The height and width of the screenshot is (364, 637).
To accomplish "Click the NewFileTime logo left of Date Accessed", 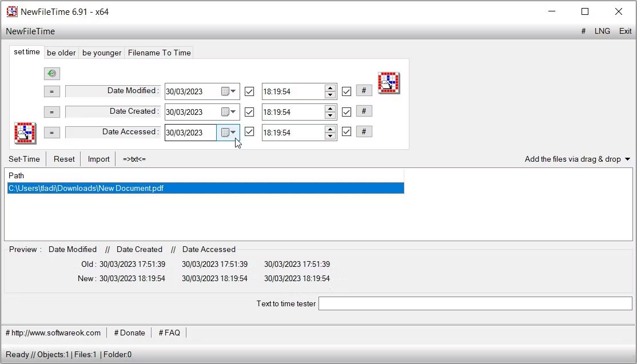I will pos(25,133).
